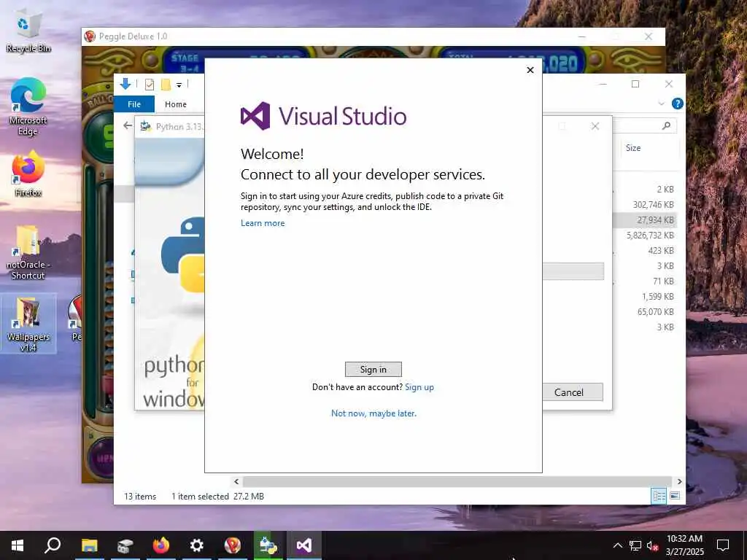Select the Firefox desktop shortcut

[28, 174]
